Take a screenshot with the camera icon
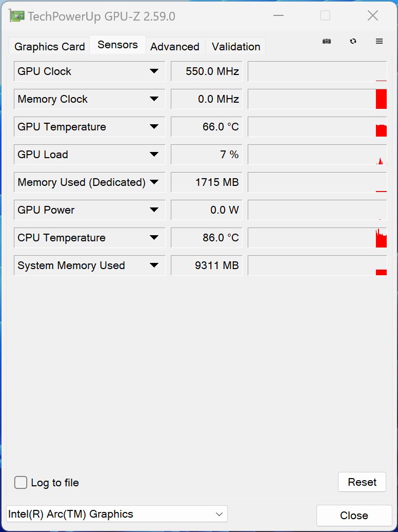Viewport: 398px width, 532px height. pyautogui.click(x=327, y=41)
